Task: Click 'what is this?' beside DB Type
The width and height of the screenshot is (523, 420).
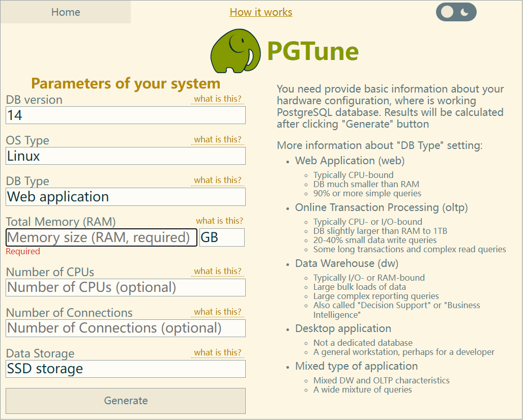Action: (218, 181)
